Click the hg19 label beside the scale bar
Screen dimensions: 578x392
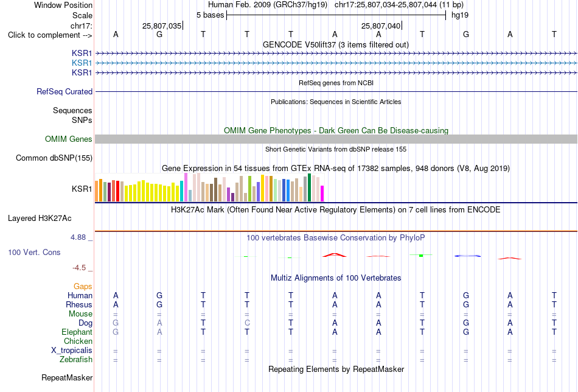pyautogui.click(x=460, y=15)
